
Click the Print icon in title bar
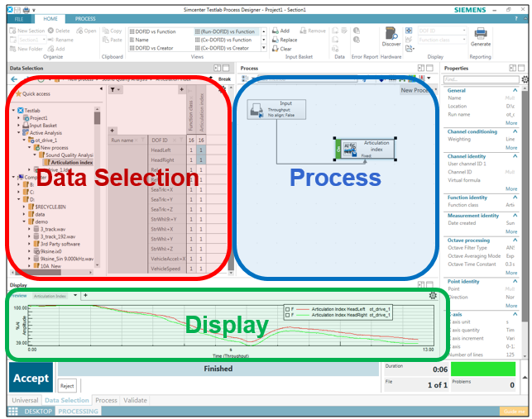tap(26, 10)
